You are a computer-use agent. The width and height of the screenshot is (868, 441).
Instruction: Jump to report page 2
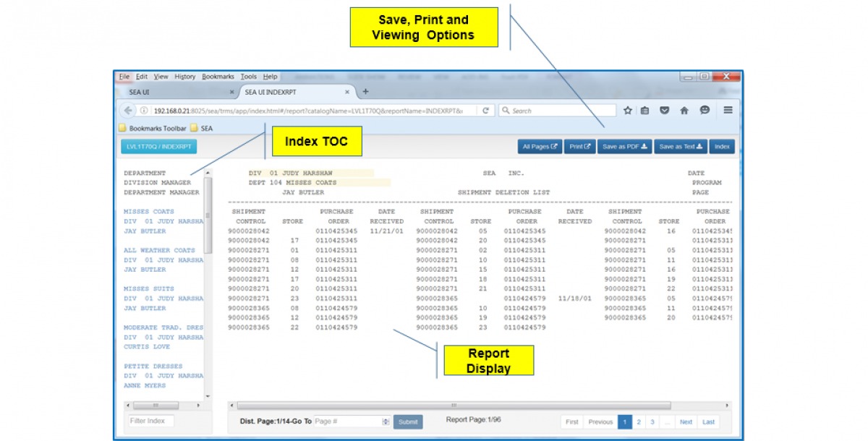[x=639, y=421]
